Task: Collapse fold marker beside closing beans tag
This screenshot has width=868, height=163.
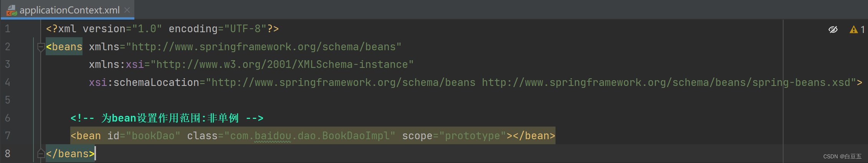Action: [41, 154]
